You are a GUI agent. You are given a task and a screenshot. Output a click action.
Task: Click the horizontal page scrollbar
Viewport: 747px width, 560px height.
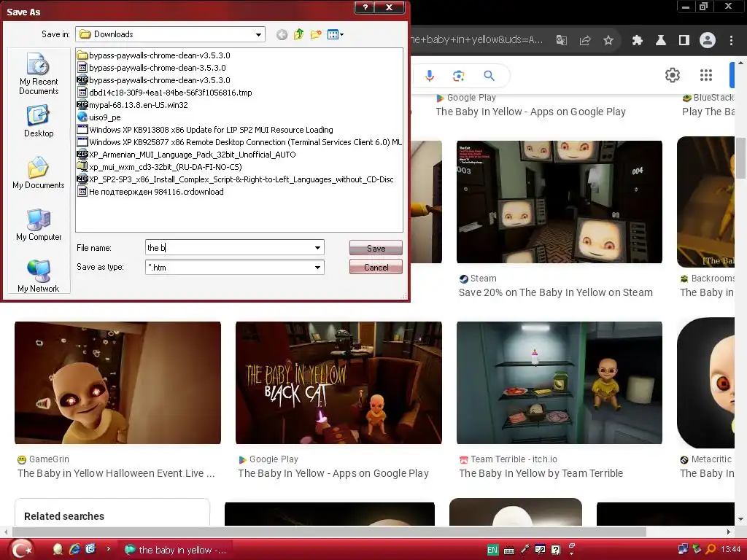330,532
